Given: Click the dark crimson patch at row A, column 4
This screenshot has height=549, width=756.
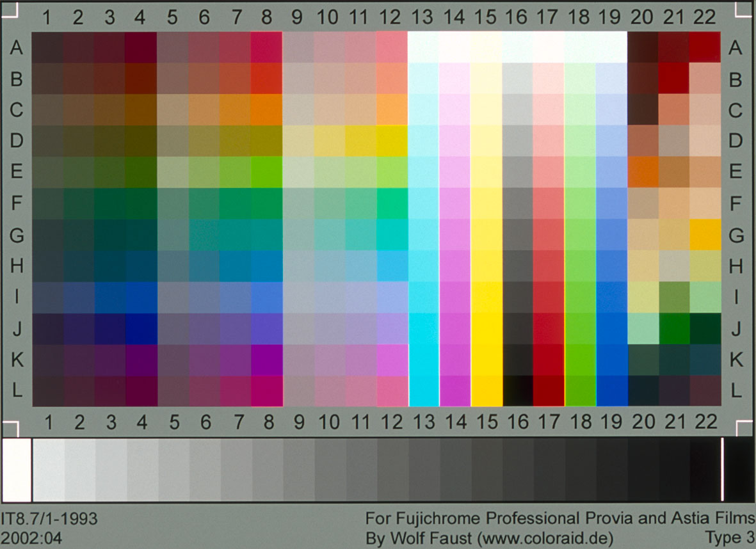Looking at the screenshot, I should pos(141,47).
